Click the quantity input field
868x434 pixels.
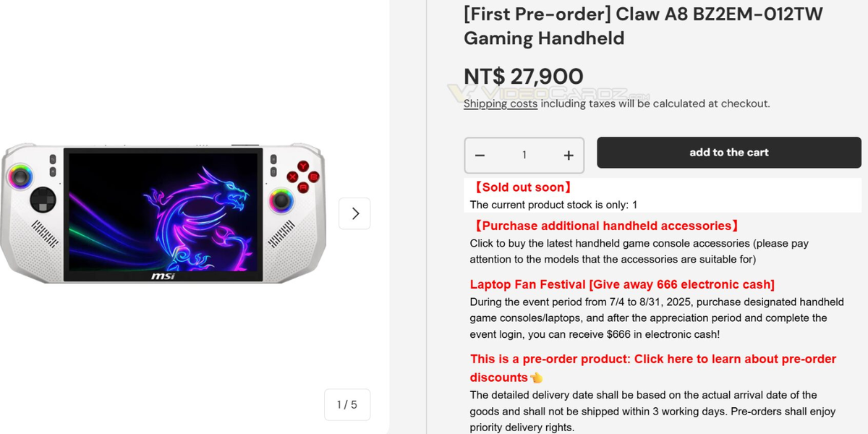tap(524, 156)
